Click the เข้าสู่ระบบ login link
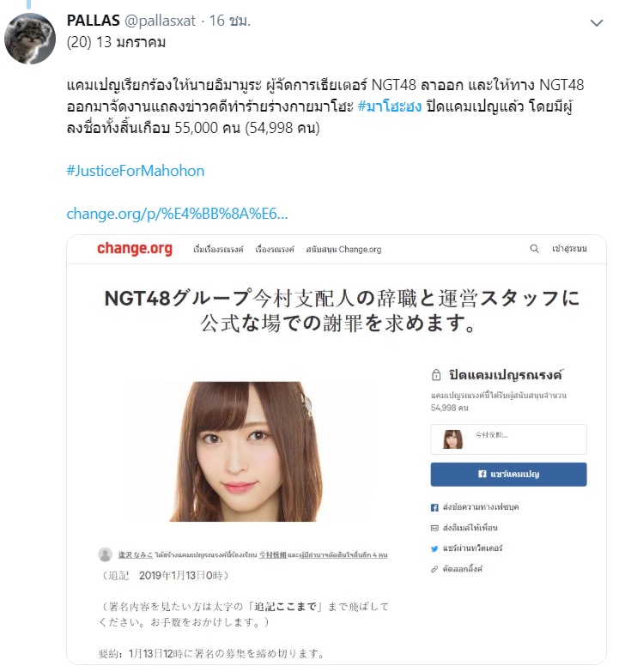The height and width of the screenshot is (672, 625). (x=569, y=249)
